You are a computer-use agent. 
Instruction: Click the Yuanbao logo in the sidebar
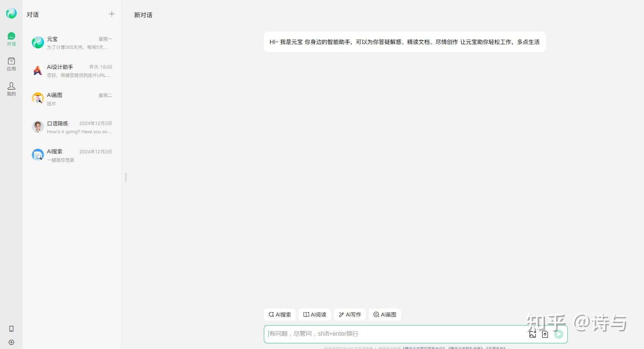[x=11, y=14]
